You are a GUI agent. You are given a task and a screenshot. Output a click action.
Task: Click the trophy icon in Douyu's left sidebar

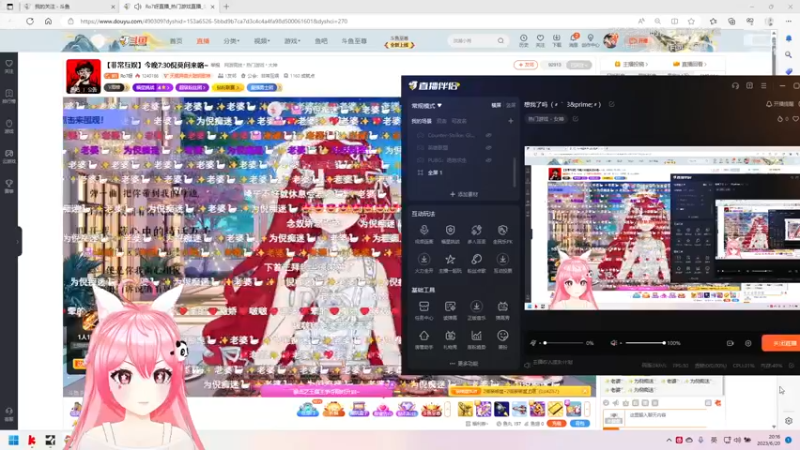click(9, 186)
